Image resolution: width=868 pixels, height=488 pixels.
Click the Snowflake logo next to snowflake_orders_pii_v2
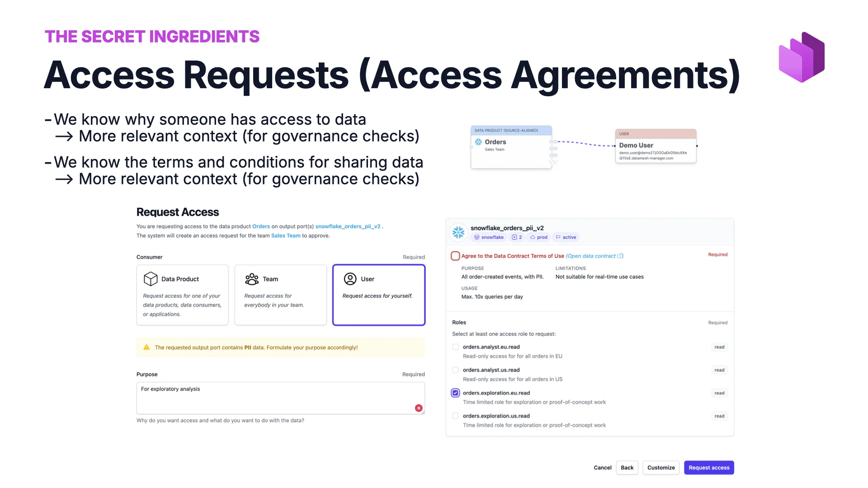[458, 232]
